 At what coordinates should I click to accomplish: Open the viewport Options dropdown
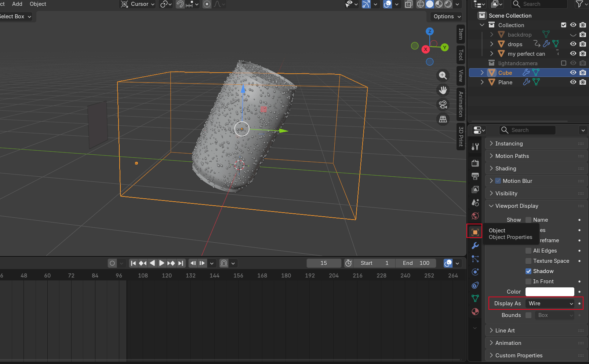pos(447,16)
